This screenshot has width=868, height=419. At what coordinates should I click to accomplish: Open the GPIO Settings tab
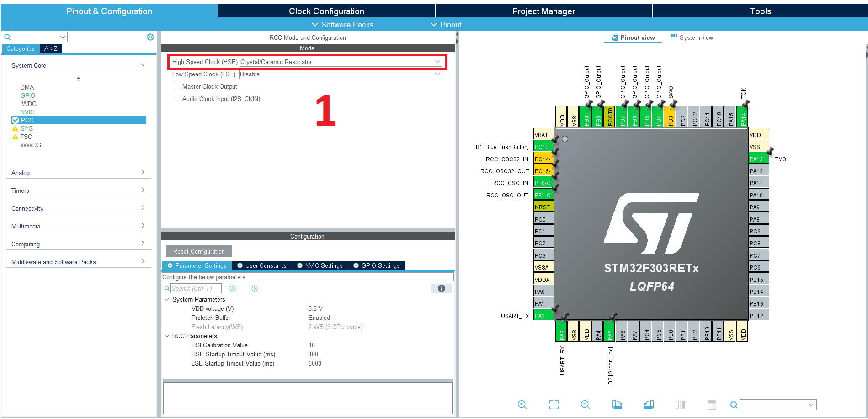(377, 266)
